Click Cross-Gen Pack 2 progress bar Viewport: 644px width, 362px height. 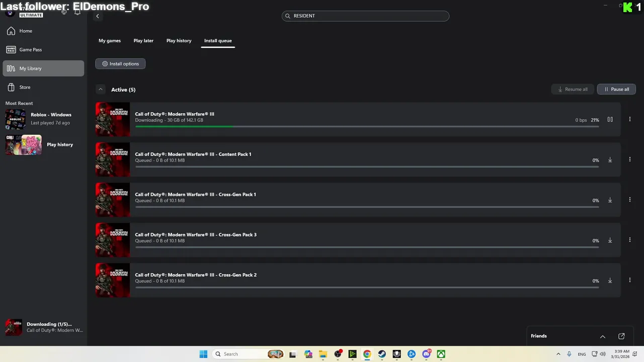click(x=367, y=287)
